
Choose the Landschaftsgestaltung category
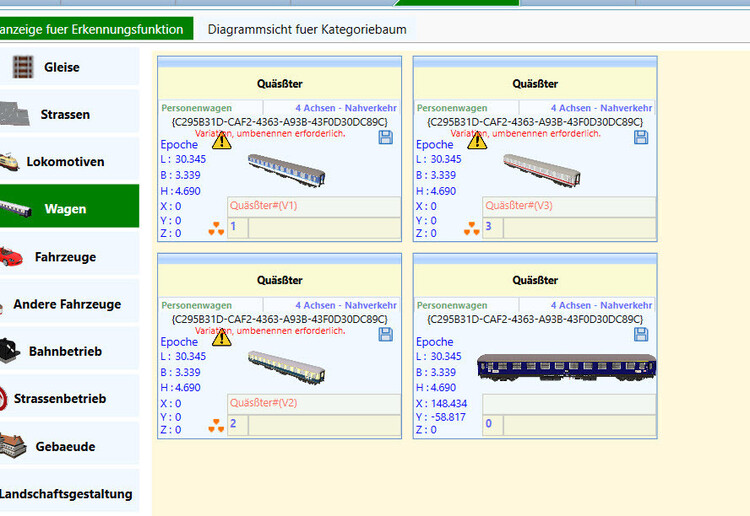click(x=66, y=494)
